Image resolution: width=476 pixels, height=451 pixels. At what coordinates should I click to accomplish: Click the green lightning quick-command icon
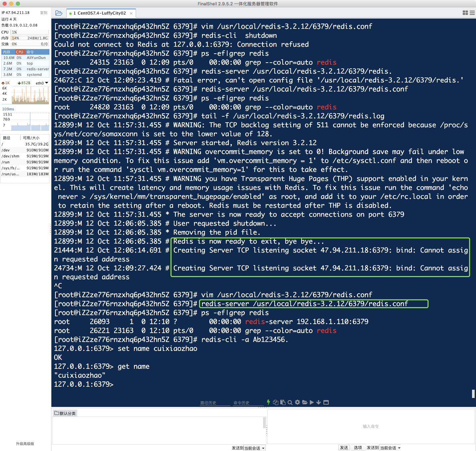point(268,402)
